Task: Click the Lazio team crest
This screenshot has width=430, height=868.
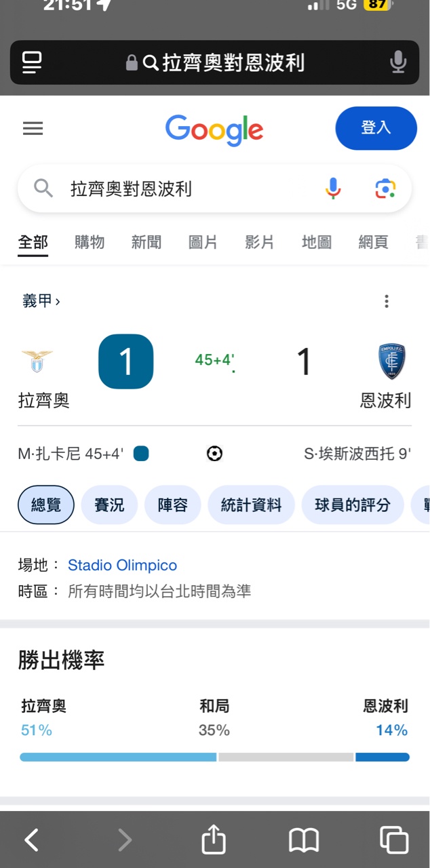Action: (37, 361)
